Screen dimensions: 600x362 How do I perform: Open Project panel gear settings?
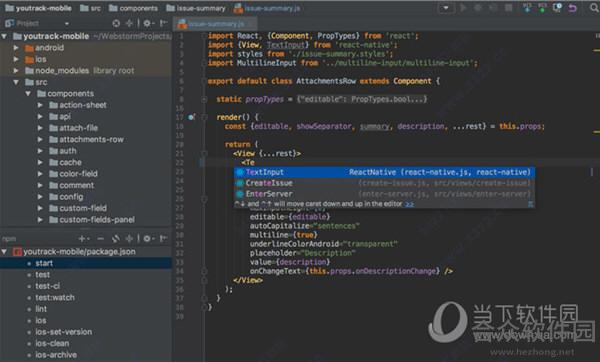tap(148, 23)
